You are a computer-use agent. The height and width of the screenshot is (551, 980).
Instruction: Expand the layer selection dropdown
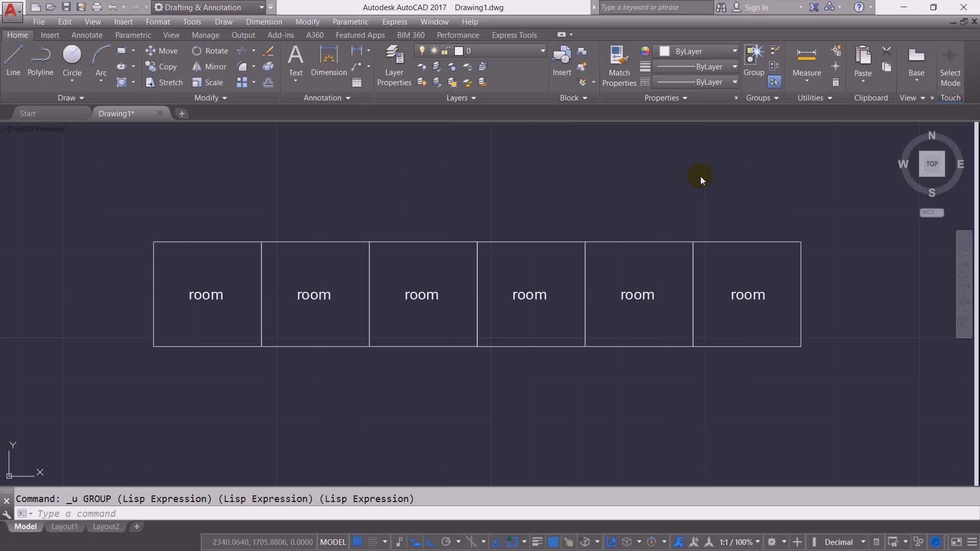[543, 51]
